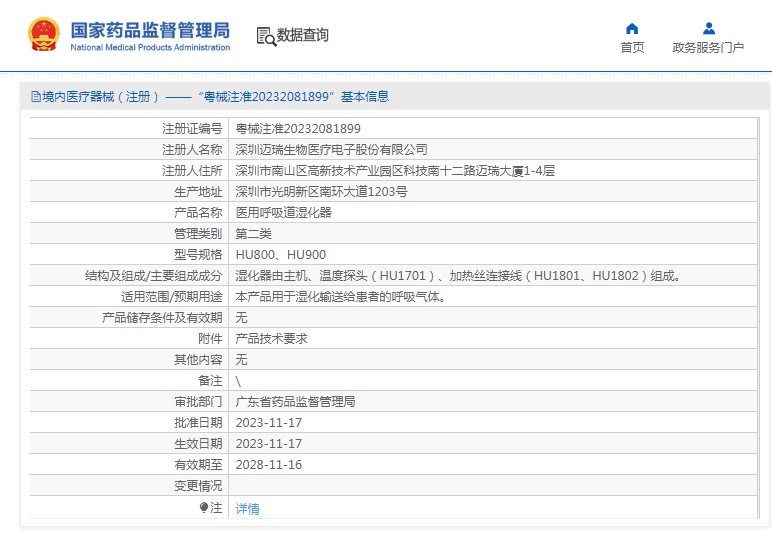Select the registrant address ending 迈瑞大厦1-4层

click(x=395, y=171)
